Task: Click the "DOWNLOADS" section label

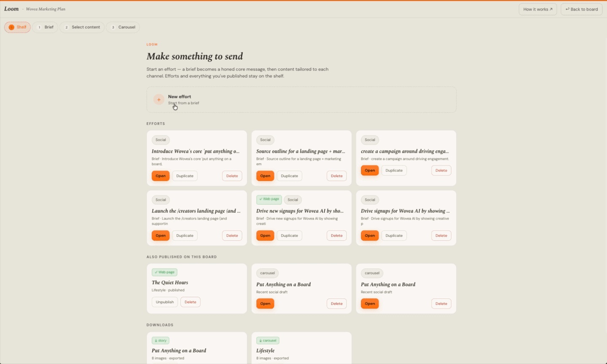Action: 160,325
